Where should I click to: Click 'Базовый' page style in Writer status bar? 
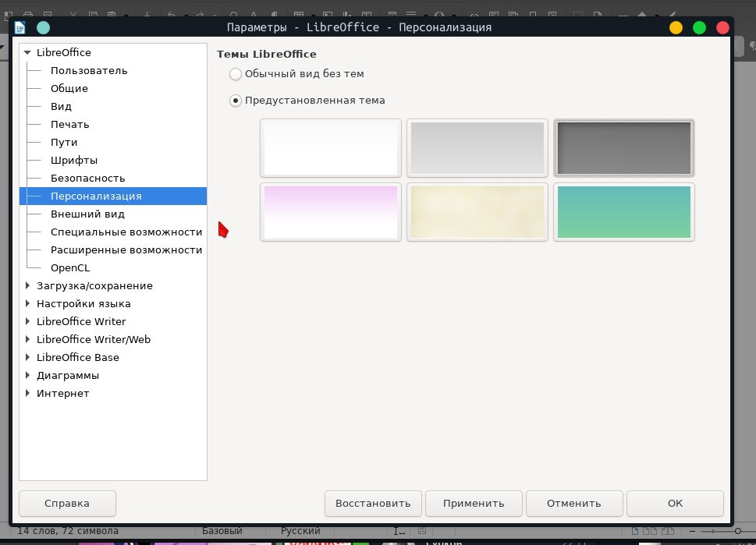(222, 531)
